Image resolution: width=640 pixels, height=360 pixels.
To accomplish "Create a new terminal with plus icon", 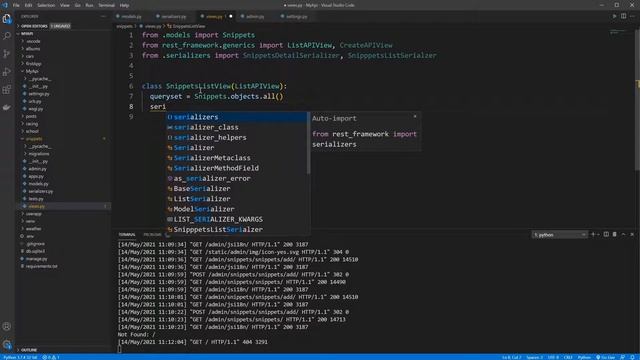I will pyautogui.click(x=593, y=235).
